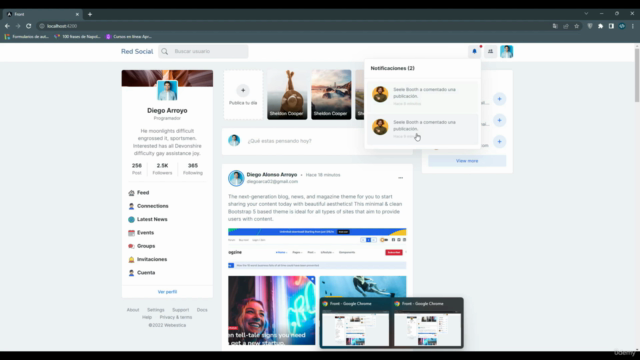This screenshot has height=360, width=640.
Task: Open the Chrome extensions puzzle icon
Action: [600, 26]
